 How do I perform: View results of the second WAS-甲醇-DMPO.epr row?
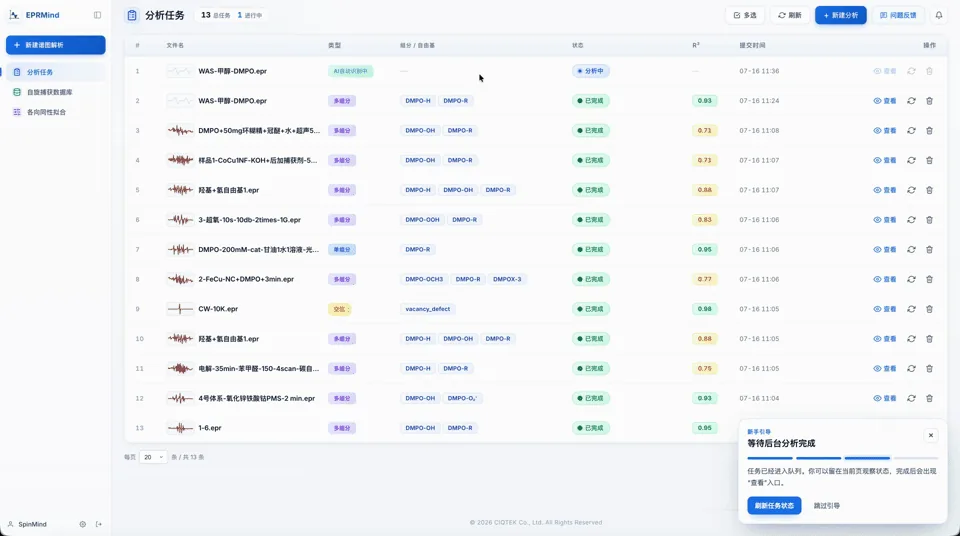coord(885,101)
